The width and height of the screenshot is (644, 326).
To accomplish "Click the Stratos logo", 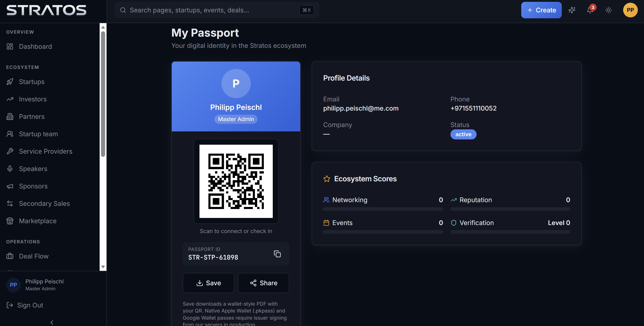I will click(x=46, y=10).
